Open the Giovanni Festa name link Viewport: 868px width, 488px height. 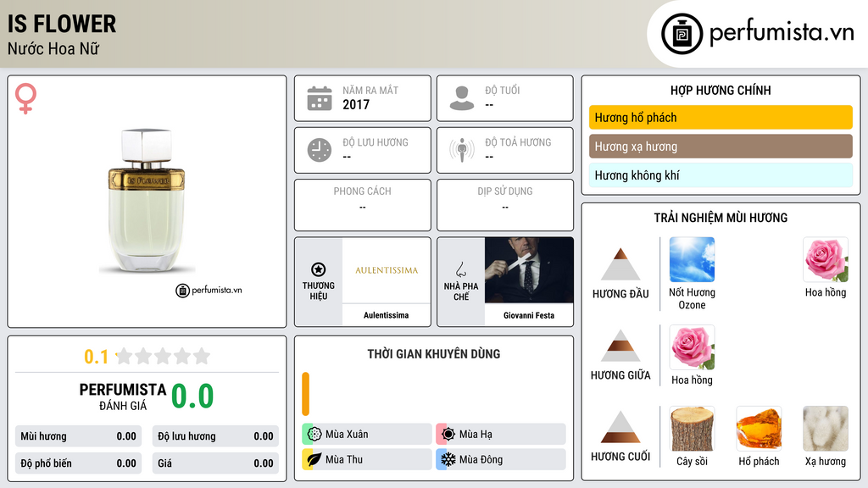pyautogui.click(x=529, y=315)
